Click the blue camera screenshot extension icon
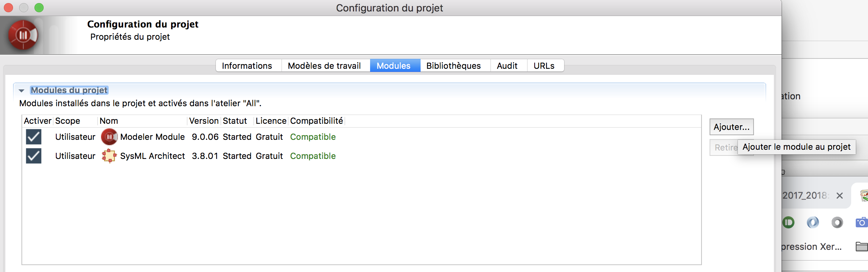Viewport: 868px width, 272px height. (861, 222)
